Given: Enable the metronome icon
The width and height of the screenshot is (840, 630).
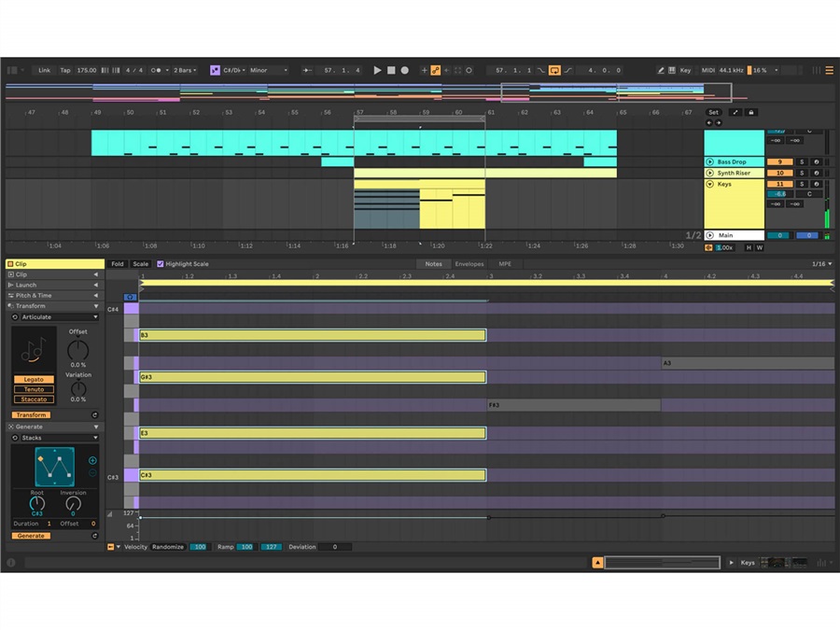Looking at the screenshot, I should coord(155,70).
